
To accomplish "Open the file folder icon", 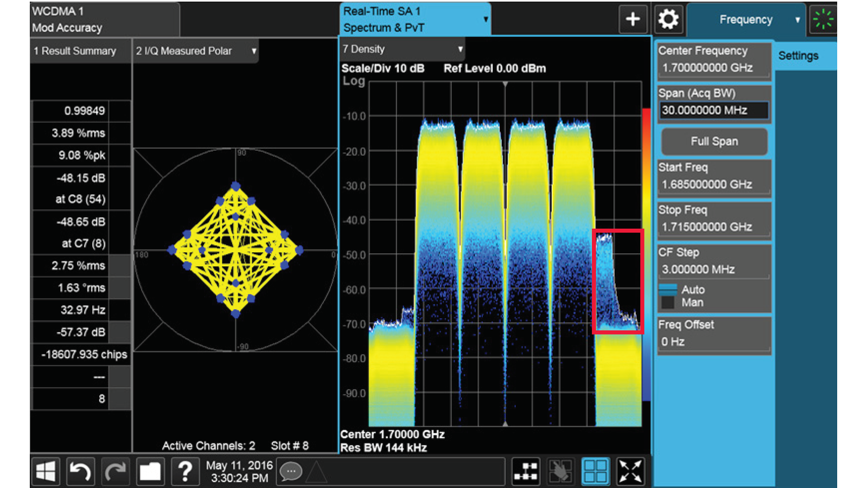I will coord(150,471).
